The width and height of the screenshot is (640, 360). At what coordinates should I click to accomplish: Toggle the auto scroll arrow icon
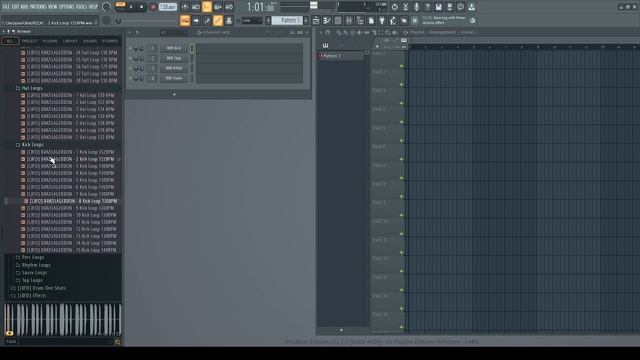(x=196, y=20)
